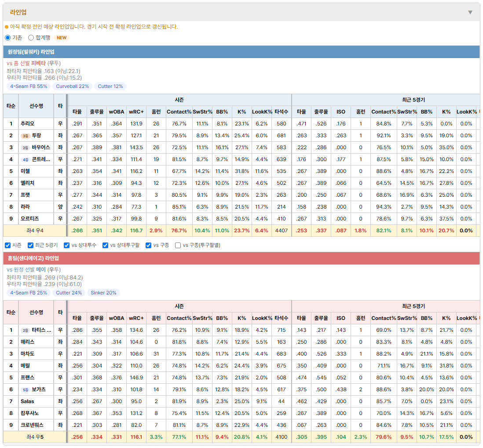Image resolution: width=483 pixels, height=448 pixels.
Task: Open away starter 메이 link
Action: pos(40,270)
